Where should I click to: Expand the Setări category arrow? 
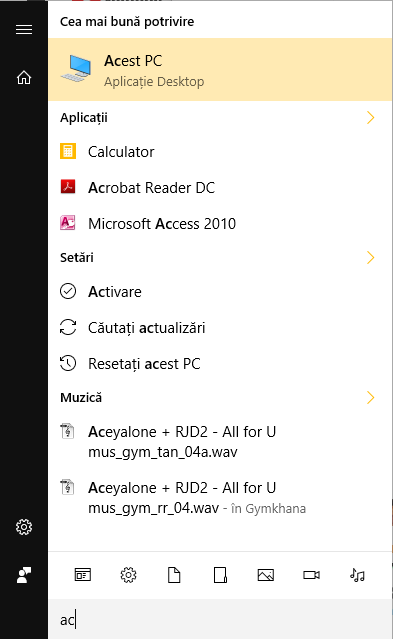point(370,258)
